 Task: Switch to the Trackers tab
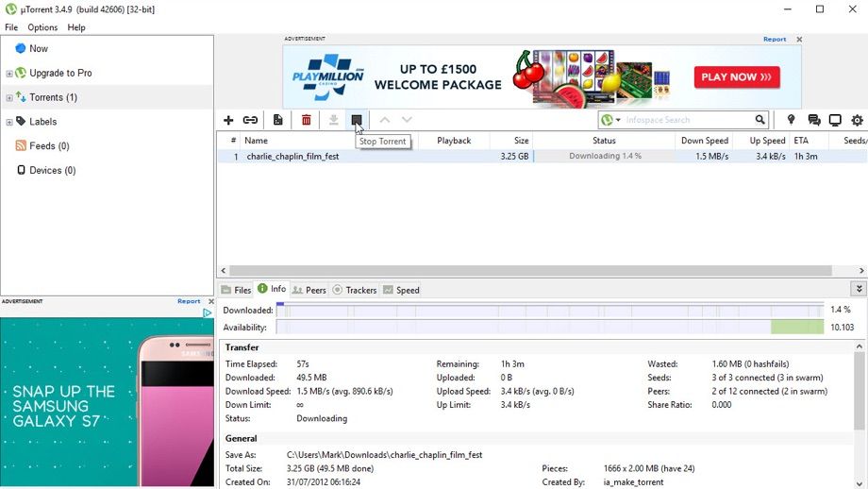(x=355, y=290)
